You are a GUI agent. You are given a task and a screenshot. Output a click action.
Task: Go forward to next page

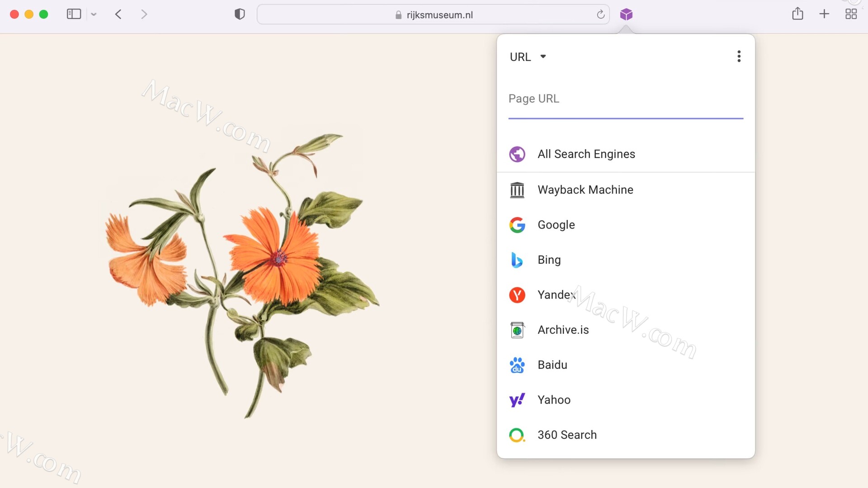144,14
